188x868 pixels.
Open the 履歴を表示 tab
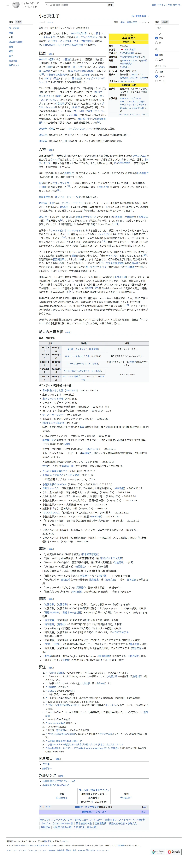(132, 22)
